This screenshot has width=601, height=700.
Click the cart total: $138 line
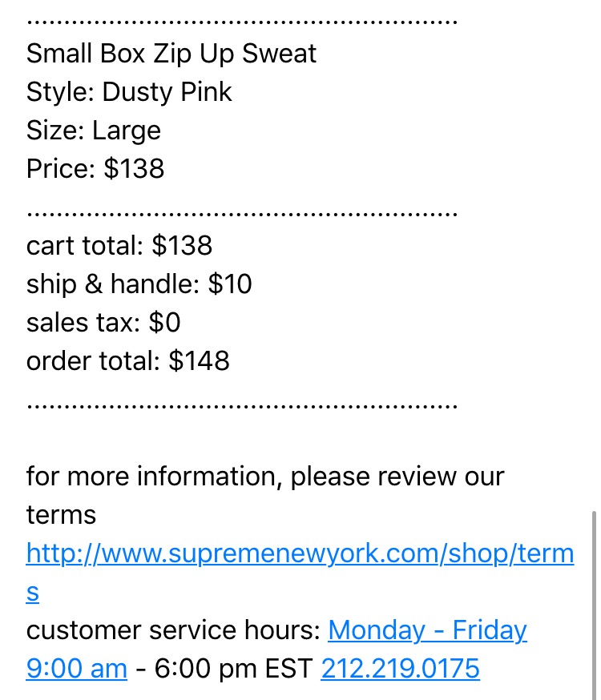pos(119,246)
